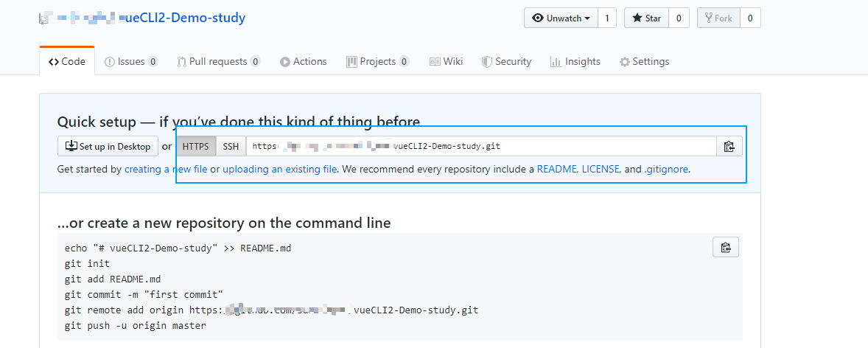868x348 pixels.
Task: Go to the Insights tab
Action: (x=575, y=62)
